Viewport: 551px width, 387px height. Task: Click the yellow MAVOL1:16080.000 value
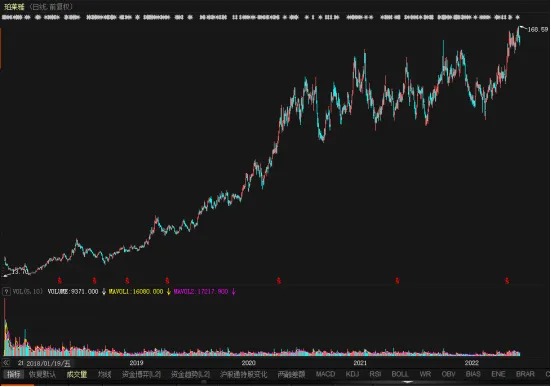point(136,292)
